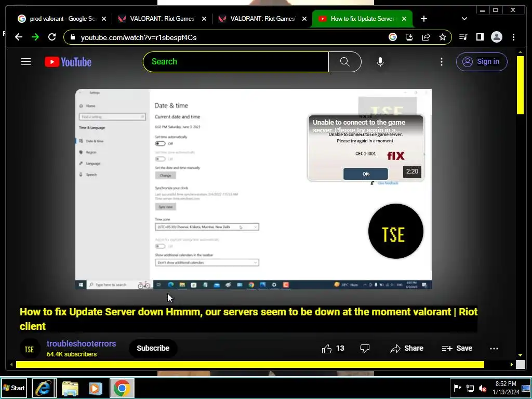
Task: Click the vertical scrollbar down arrow
Action: point(520,355)
